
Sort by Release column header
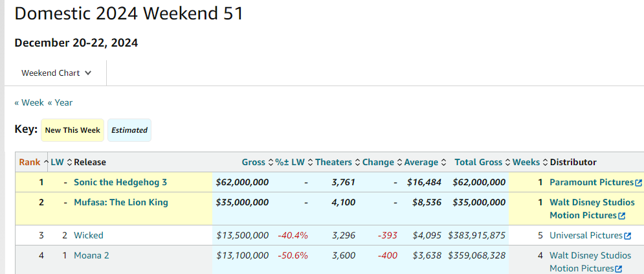[x=90, y=163]
